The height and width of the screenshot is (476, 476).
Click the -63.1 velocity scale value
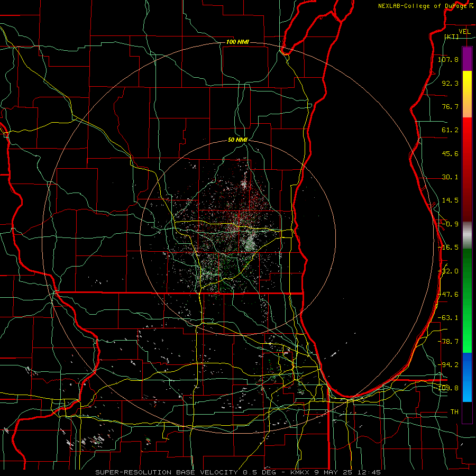click(448, 318)
